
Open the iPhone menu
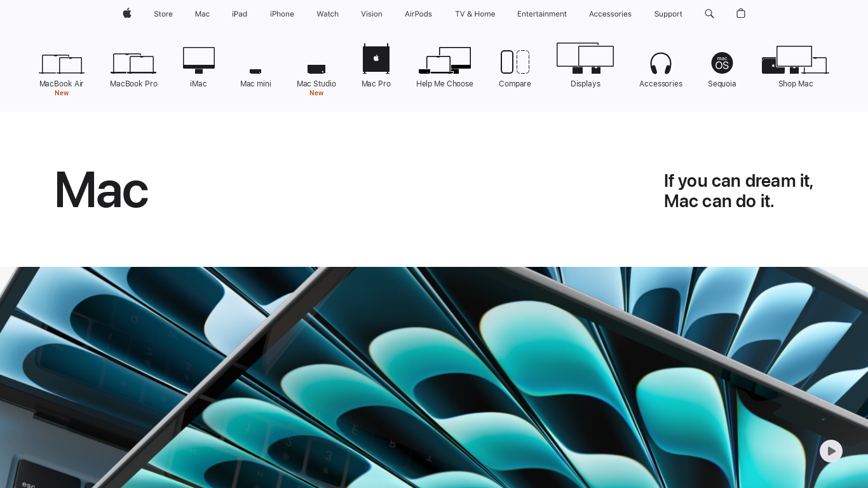282,14
